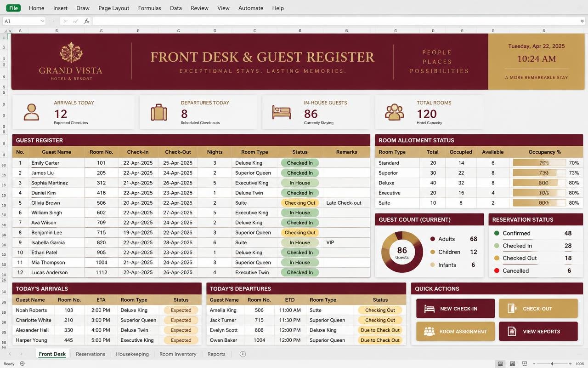Open the Formulas ribbon tab
Viewport: 588px width, 368px height.
(x=150, y=8)
